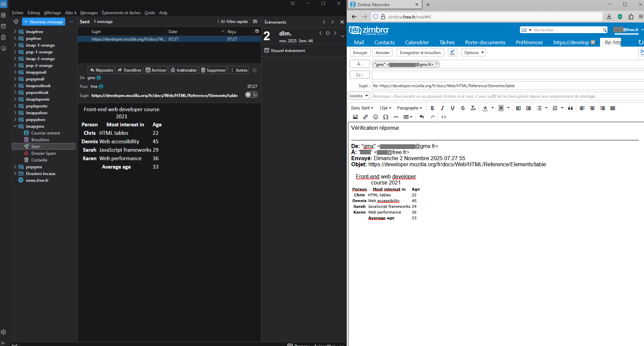Click the text color swatch button
This screenshot has width=644, height=346.
point(485,108)
